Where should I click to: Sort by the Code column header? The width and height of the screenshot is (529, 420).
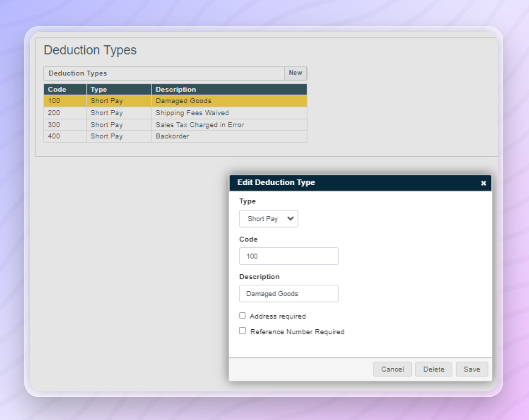tap(57, 89)
